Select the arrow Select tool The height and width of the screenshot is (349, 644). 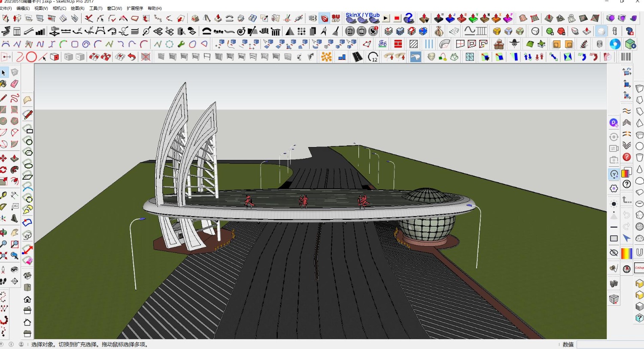click(x=3, y=72)
